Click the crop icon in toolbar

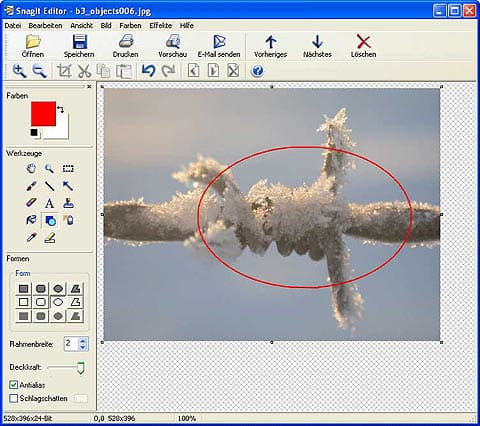coord(64,71)
